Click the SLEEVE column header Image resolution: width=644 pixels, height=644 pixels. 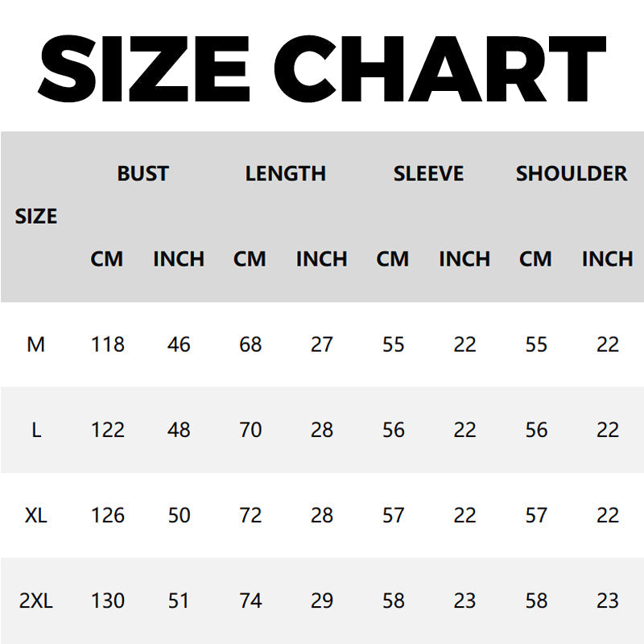click(428, 173)
